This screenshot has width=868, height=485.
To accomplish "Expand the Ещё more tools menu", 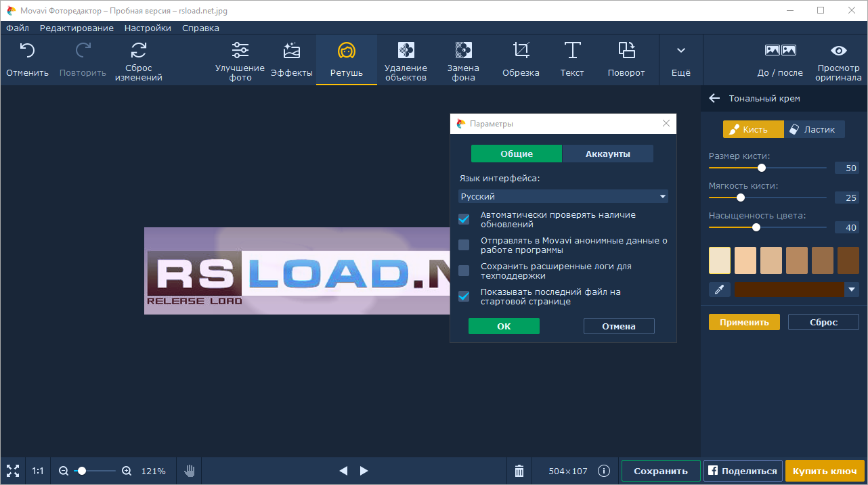I will tap(681, 60).
